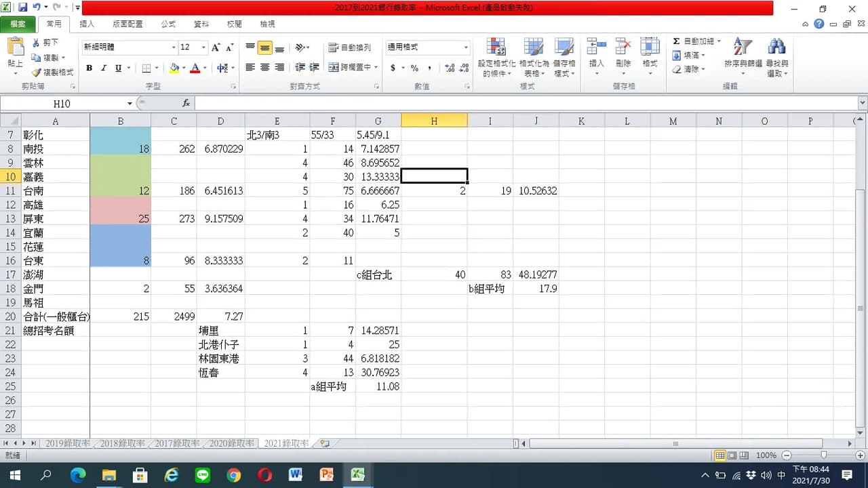
Task: Open the font size dropdown
Action: point(203,47)
